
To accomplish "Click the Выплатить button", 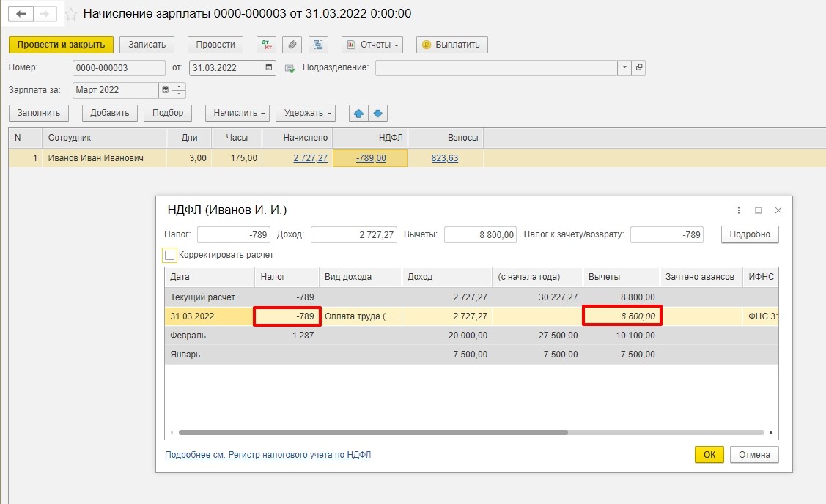I will pyautogui.click(x=452, y=45).
